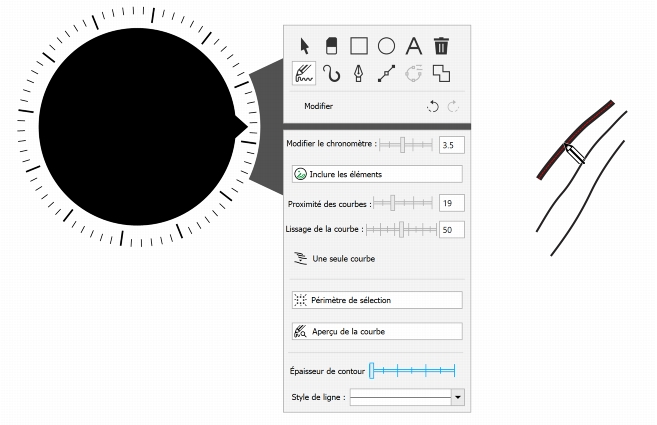Click the Lissage de la courbe slider
The width and height of the screenshot is (657, 425).
click(400, 230)
